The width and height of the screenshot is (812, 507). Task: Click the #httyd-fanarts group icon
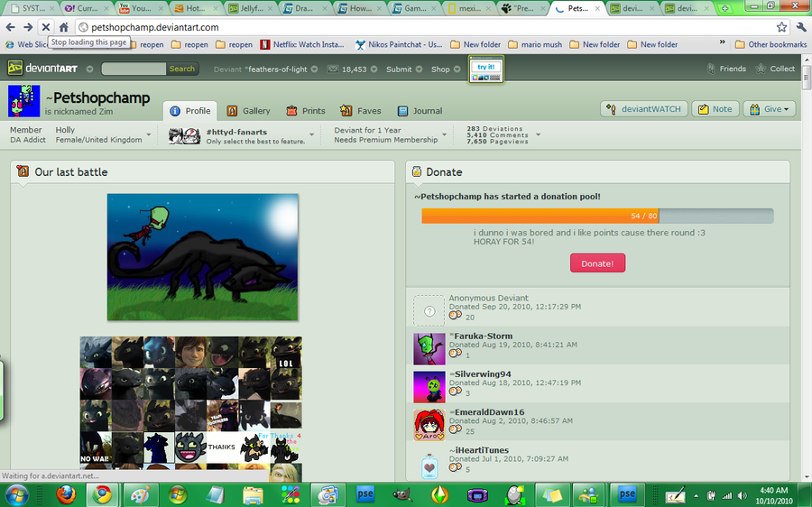184,135
